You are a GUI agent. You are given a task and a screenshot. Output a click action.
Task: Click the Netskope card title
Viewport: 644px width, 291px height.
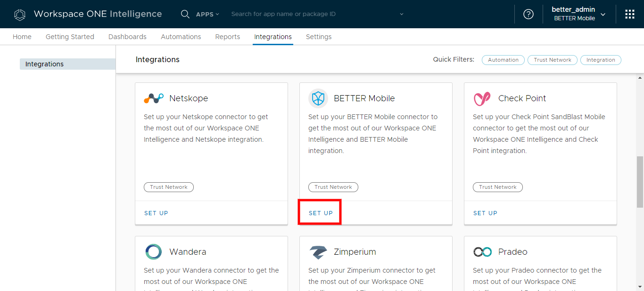coord(189,98)
